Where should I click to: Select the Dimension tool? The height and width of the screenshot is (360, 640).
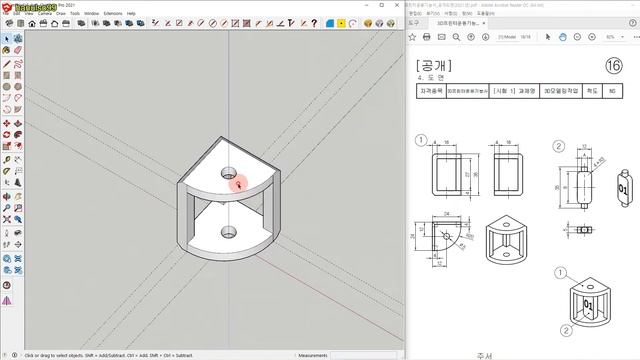pyautogui.click(x=18, y=160)
